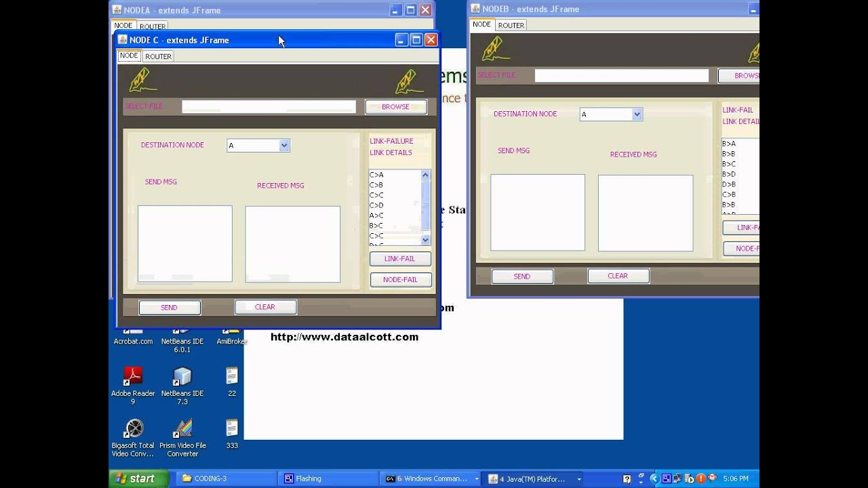
Task: Click the right pen icon in NODE C window
Action: tap(410, 82)
